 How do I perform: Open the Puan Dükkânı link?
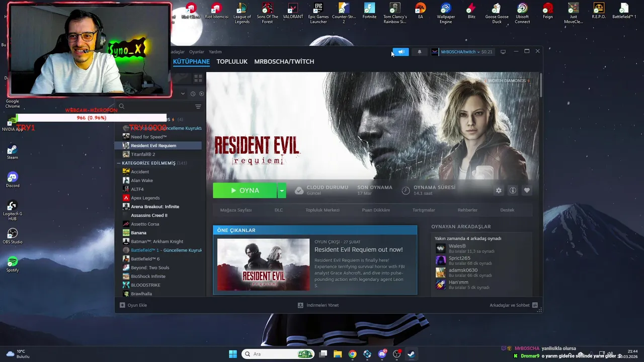pos(376,210)
